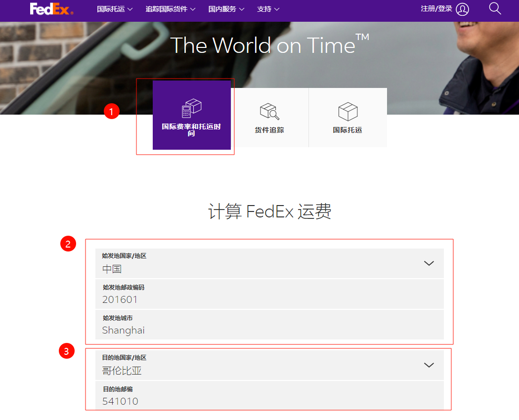The image size is (519, 420).
Task: Click the 注册/登录 link
Action: pos(436,9)
